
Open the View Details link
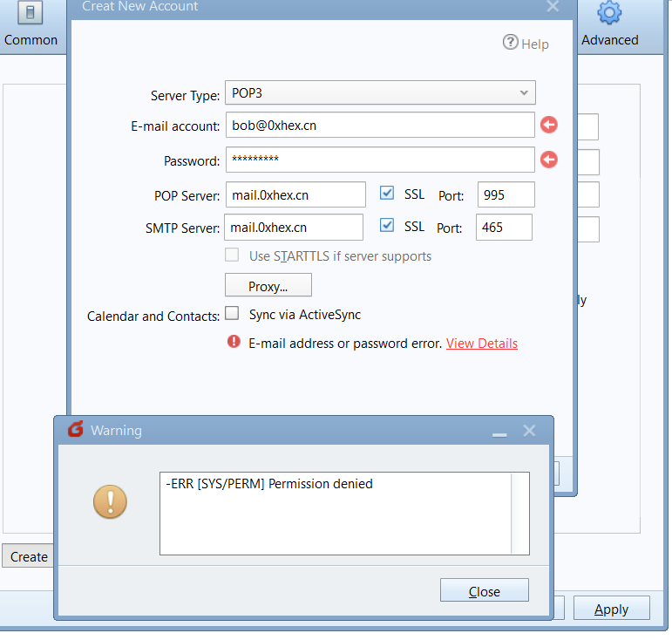point(481,344)
